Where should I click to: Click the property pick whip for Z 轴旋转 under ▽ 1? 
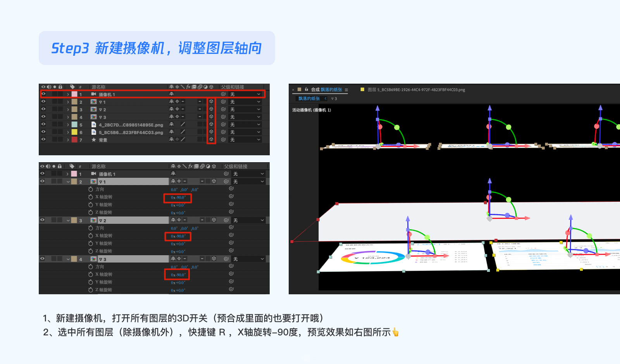[231, 212]
